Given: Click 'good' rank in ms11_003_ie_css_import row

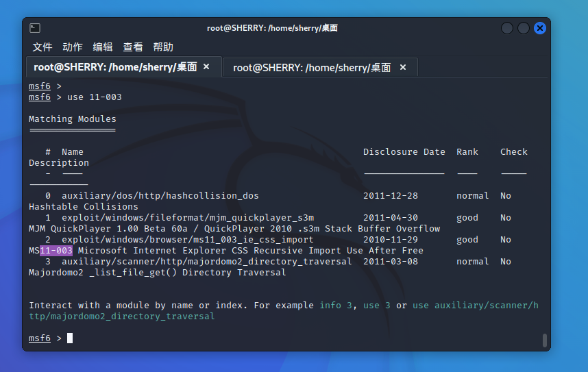Looking at the screenshot, I should (467, 240).
